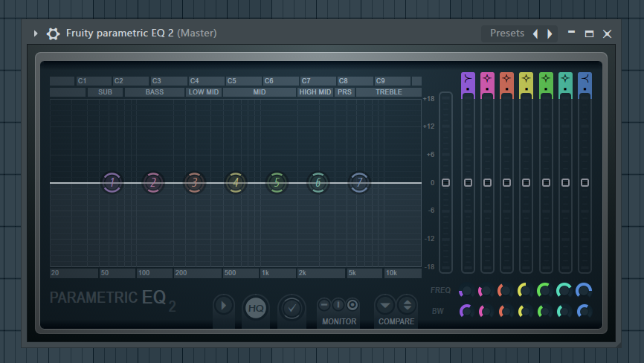Select band 4 node on the EQ graph
644x363 pixels.
click(236, 183)
